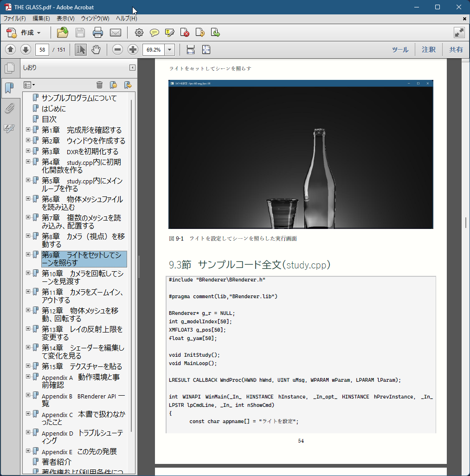Click the Open file folder icon
Image resolution: width=470 pixels, height=476 pixels.
62,33
